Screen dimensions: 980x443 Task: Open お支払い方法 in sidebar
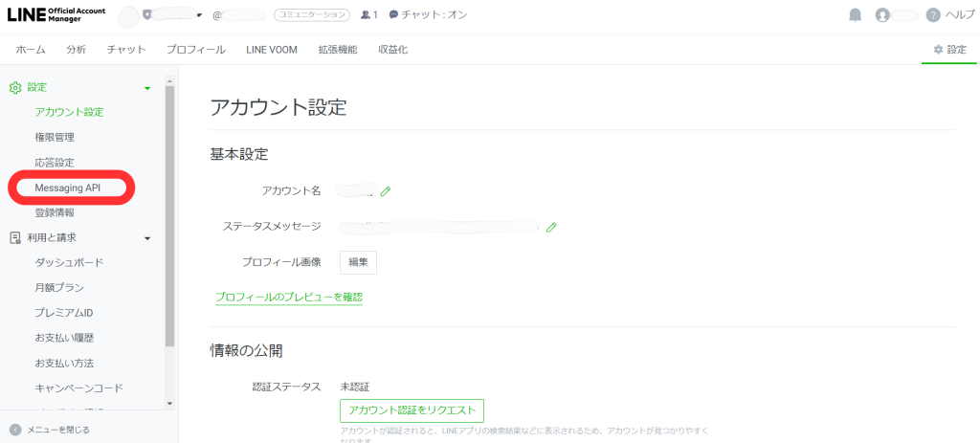pos(64,363)
